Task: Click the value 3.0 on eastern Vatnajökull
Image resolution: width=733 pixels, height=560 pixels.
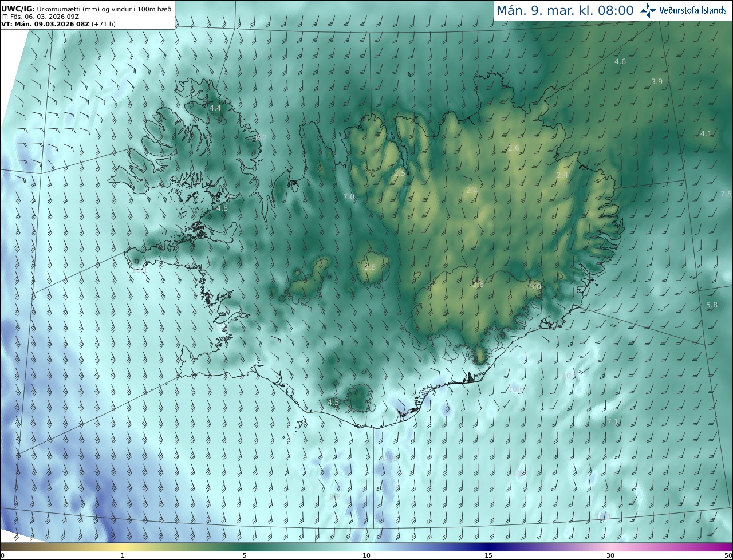Action: (x=535, y=286)
